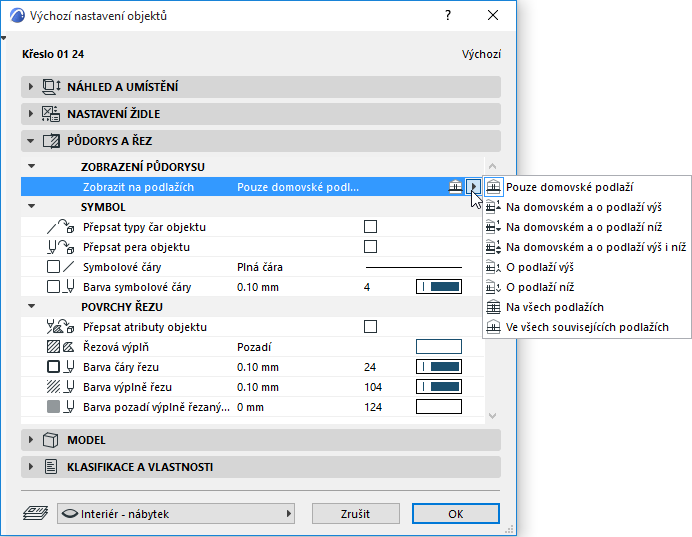Click the Přepsat pera objektu icon
The image size is (692, 537).
pyautogui.click(x=60, y=247)
